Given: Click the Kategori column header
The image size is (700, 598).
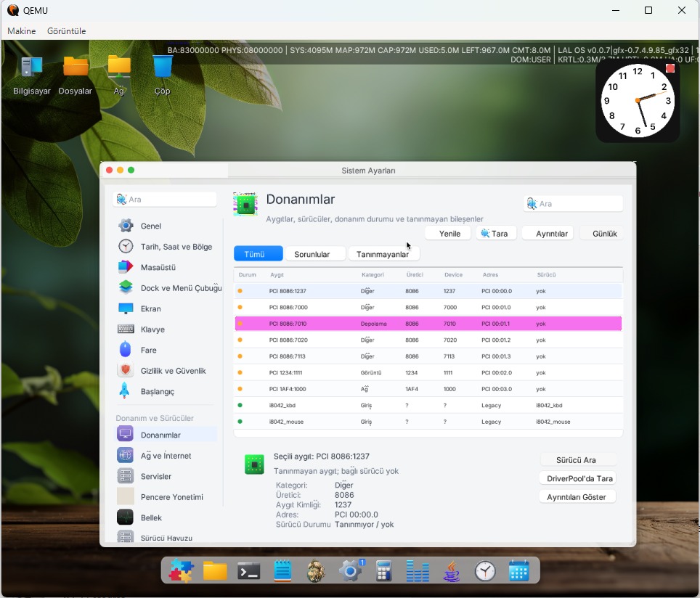Looking at the screenshot, I should click(x=373, y=275).
